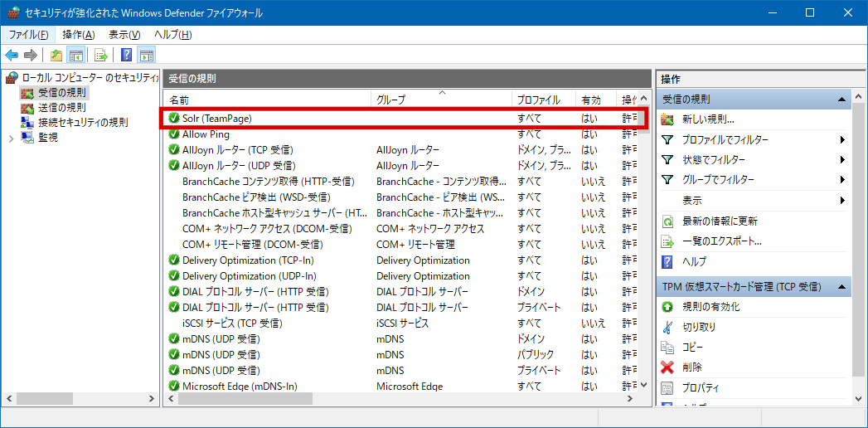Image resolution: width=868 pixels, height=428 pixels.
Task: Click the export list toolbar icon
Action: click(x=100, y=56)
